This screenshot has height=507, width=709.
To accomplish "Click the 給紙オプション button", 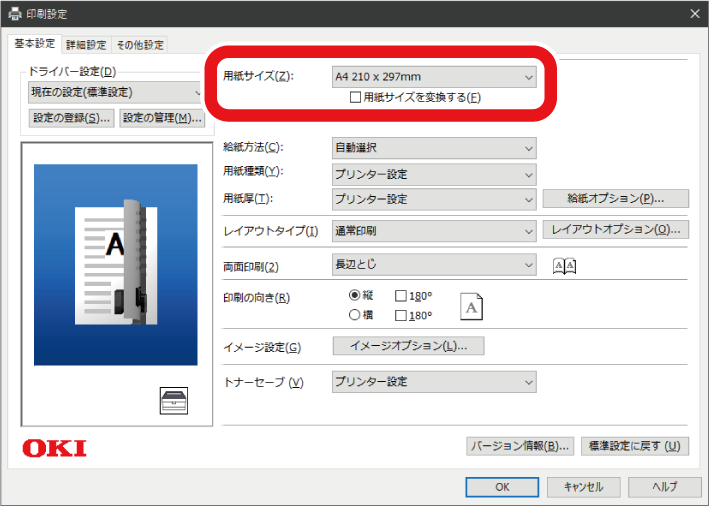I will [x=616, y=198].
